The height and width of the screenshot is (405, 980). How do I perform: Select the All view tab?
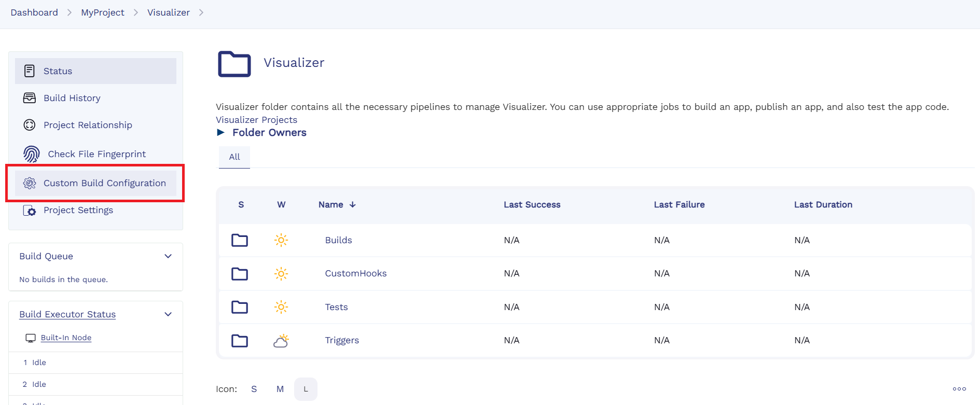(x=234, y=157)
